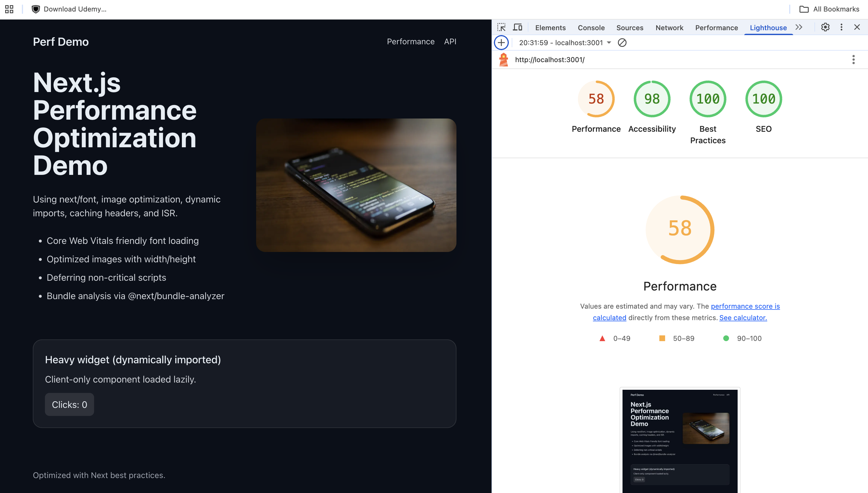Open DevTools settings gear

tap(825, 27)
